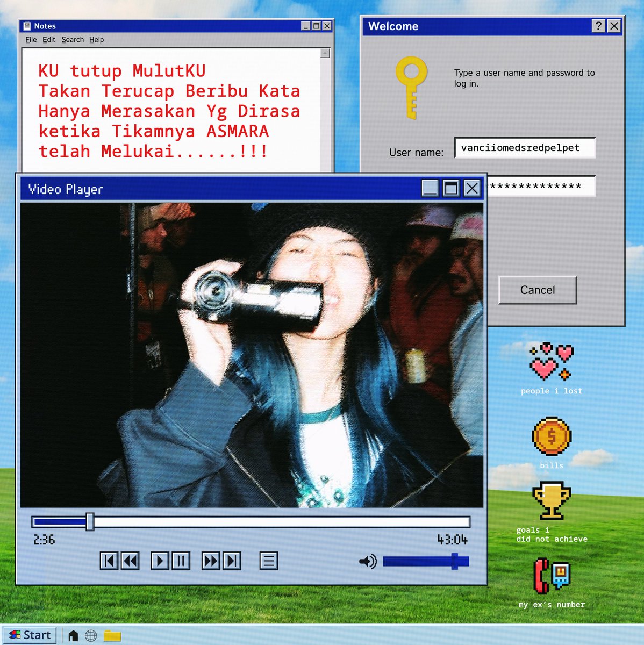
Task: Open the "my ex's number" phone icon
Action: (552, 576)
